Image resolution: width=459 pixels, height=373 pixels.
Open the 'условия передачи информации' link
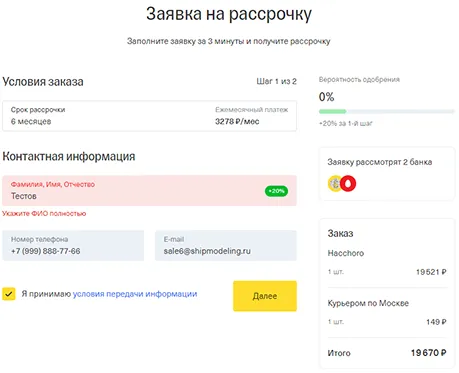point(135,294)
